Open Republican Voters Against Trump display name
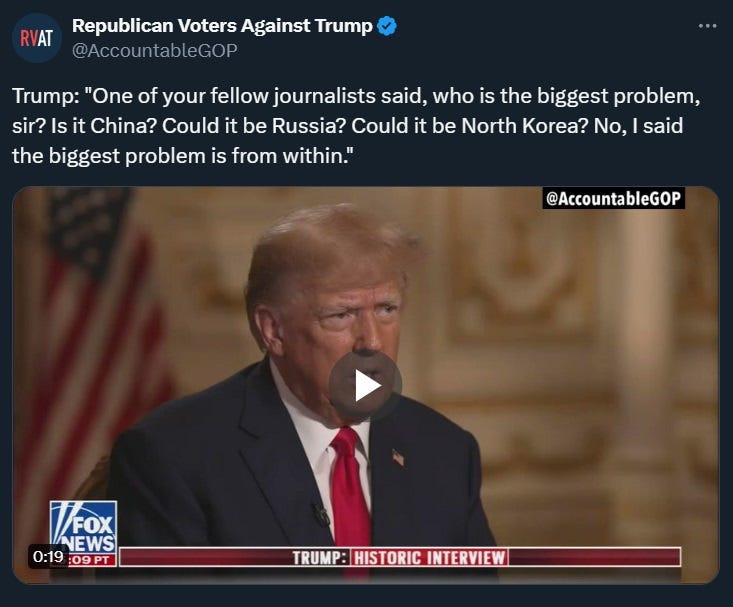This screenshot has width=733, height=607. pos(222,26)
